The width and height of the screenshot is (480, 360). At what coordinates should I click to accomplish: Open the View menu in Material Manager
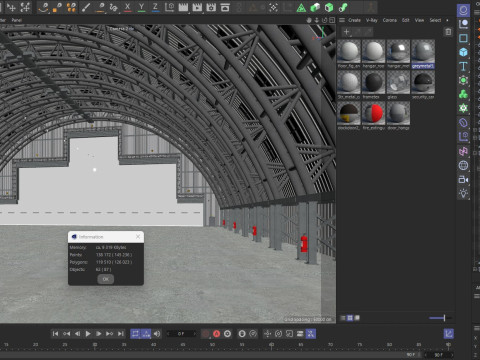click(419, 20)
